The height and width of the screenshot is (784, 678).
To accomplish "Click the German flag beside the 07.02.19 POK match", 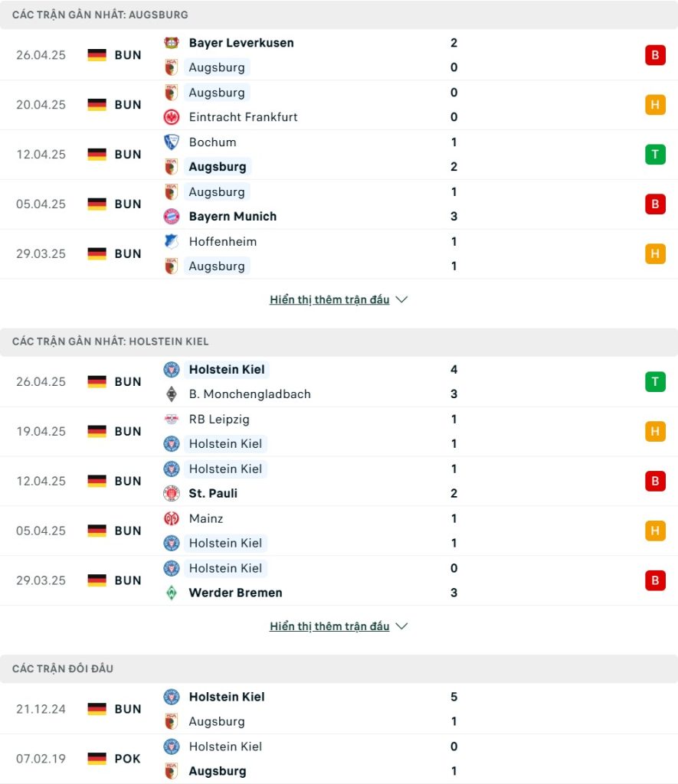I will pos(97,759).
